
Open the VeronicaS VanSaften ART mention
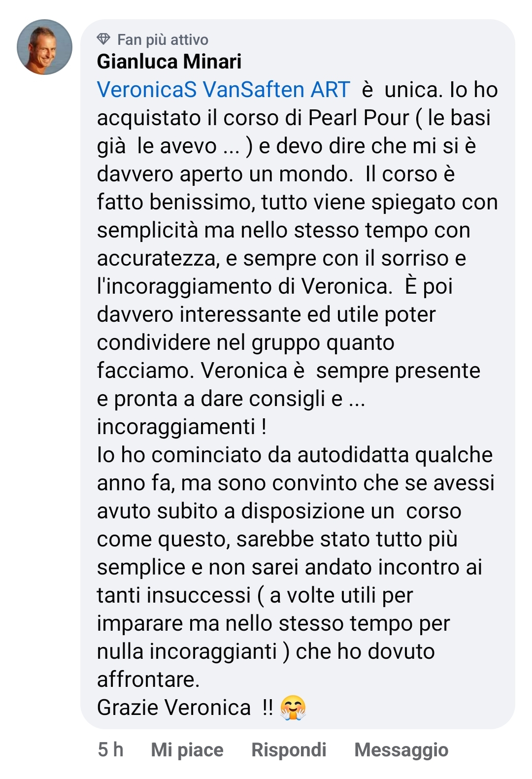pos(224,90)
